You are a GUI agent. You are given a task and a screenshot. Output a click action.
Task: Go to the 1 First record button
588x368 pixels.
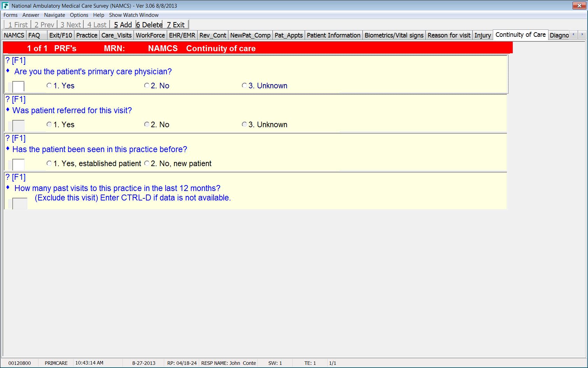(18, 25)
